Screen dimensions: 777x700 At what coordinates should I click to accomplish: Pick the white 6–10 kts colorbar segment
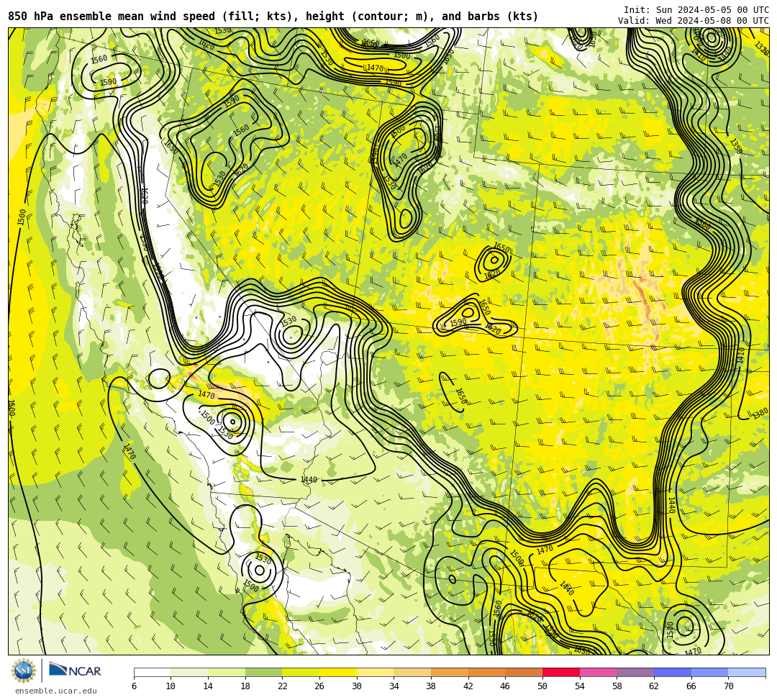coord(152,672)
